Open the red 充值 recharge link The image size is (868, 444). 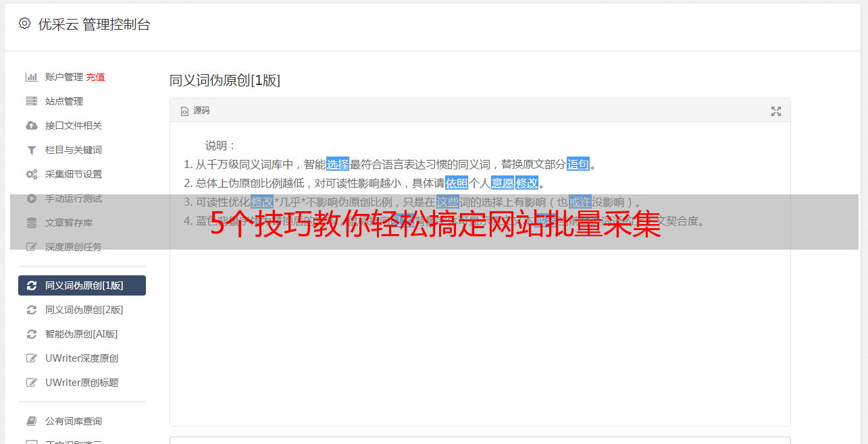pyautogui.click(x=95, y=77)
